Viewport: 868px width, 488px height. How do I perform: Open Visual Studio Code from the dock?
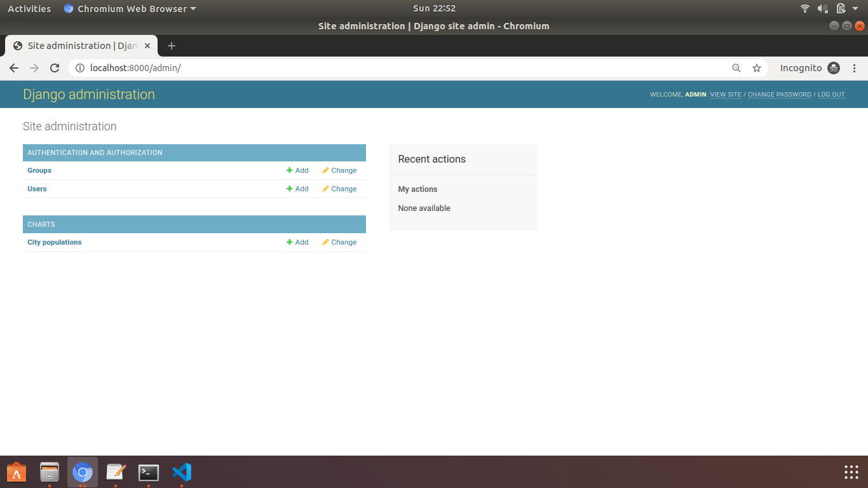182,472
